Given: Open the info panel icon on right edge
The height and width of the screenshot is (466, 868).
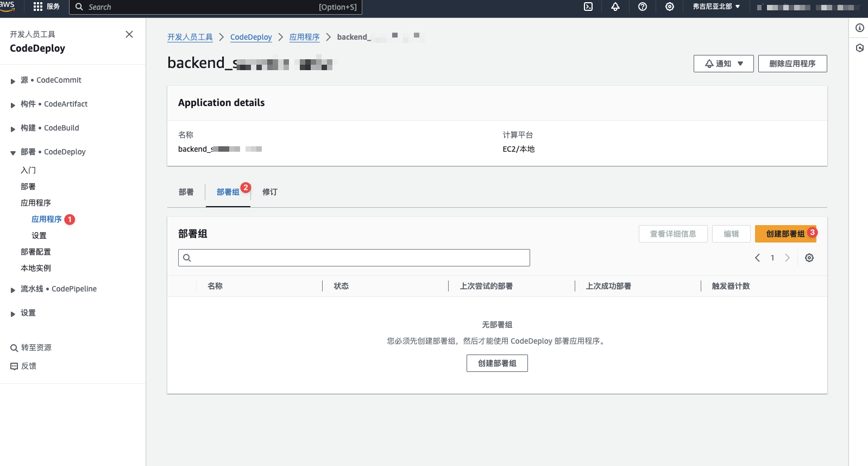Looking at the screenshot, I should [x=860, y=28].
